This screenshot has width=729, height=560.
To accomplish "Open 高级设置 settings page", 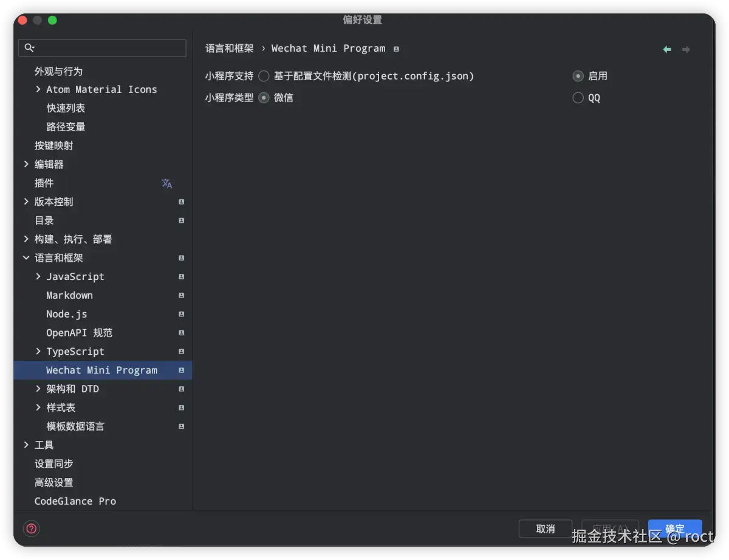I will [53, 483].
